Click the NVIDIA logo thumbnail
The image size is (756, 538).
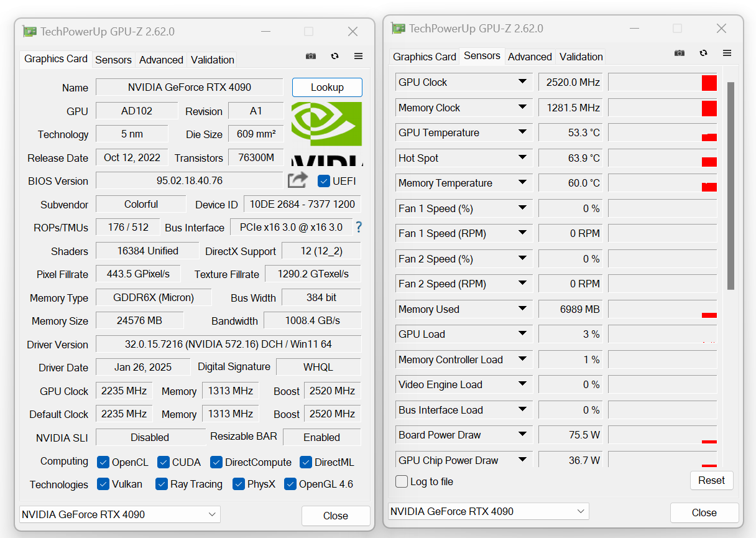click(326, 124)
